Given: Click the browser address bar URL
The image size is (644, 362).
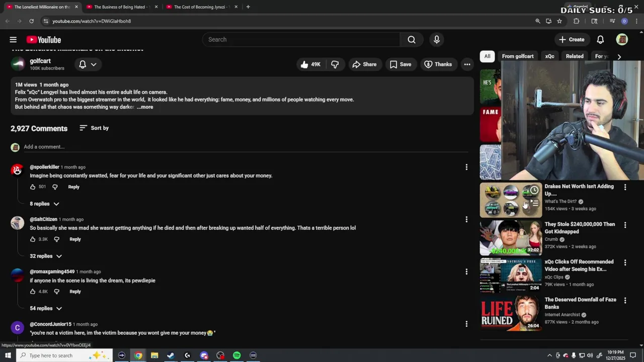Looking at the screenshot, I should (92, 21).
